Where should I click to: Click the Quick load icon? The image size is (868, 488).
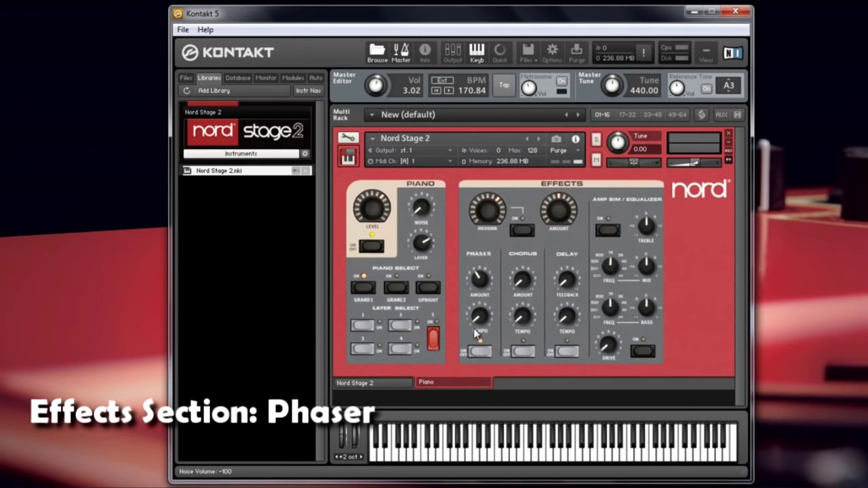[x=500, y=52]
